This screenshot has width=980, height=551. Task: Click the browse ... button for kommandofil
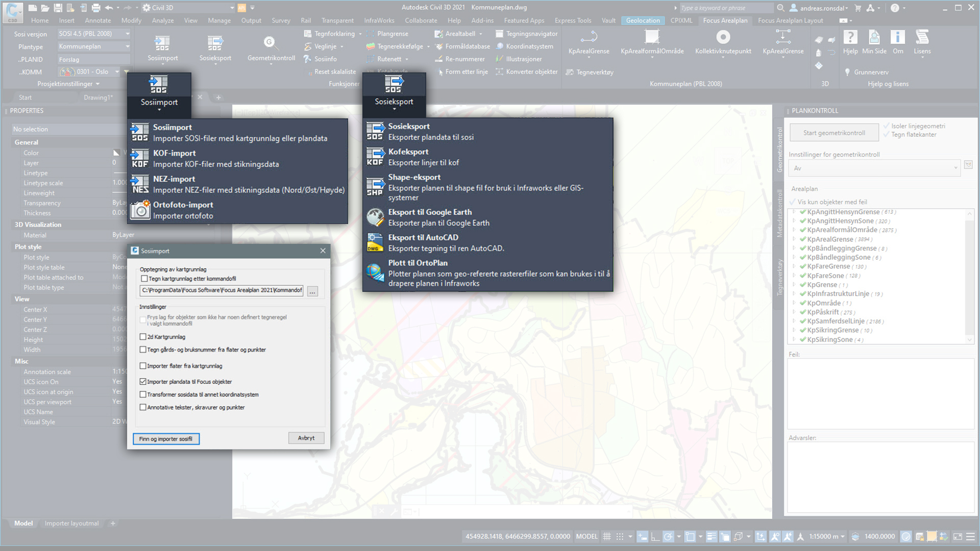(312, 291)
